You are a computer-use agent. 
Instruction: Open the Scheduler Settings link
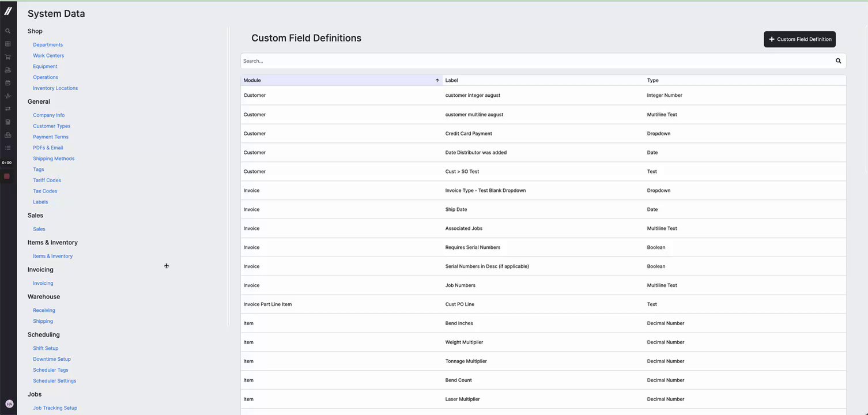pos(55,381)
